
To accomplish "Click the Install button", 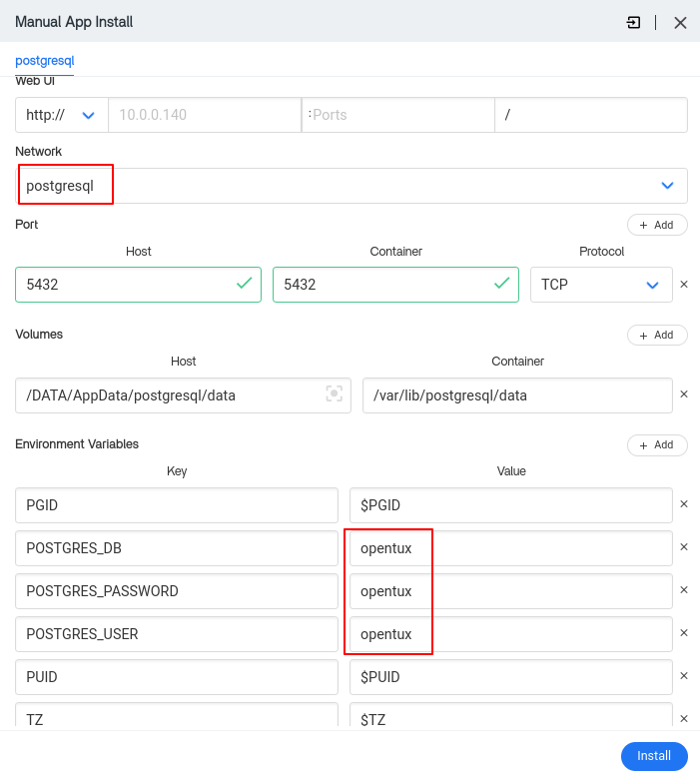I will point(654,756).
